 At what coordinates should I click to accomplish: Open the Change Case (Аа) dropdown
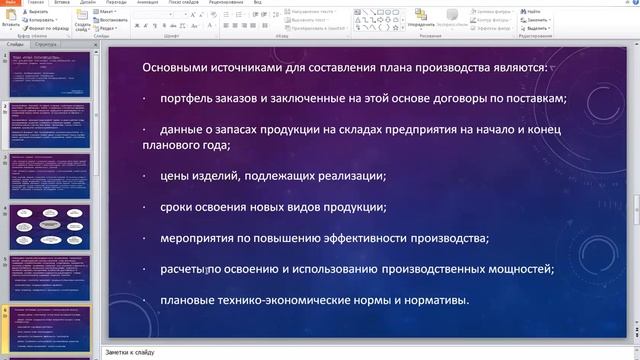pyautogui.click(x=195, y=26)
